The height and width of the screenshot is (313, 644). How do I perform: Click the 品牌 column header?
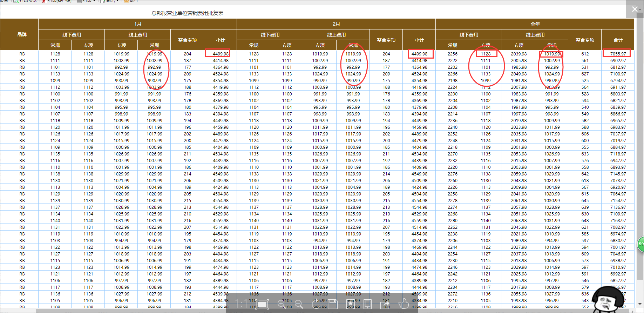coord(22,34)
